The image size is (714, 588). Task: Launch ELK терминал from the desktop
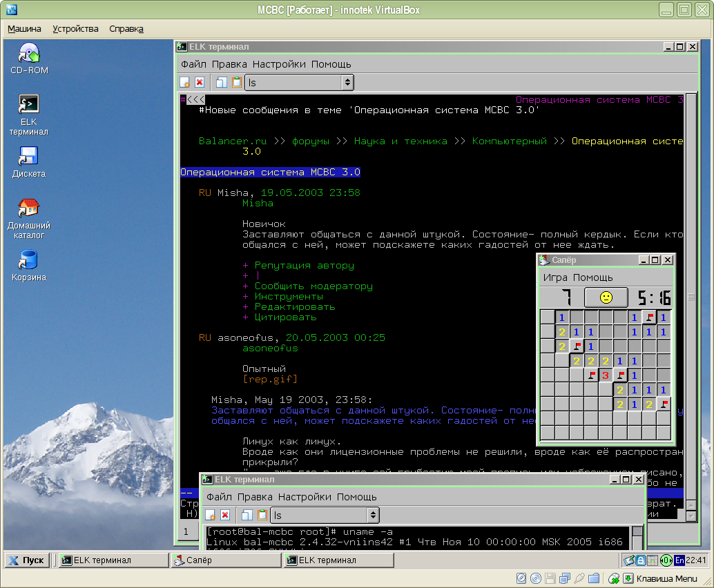pyautogui.click(x=28, y=115)
